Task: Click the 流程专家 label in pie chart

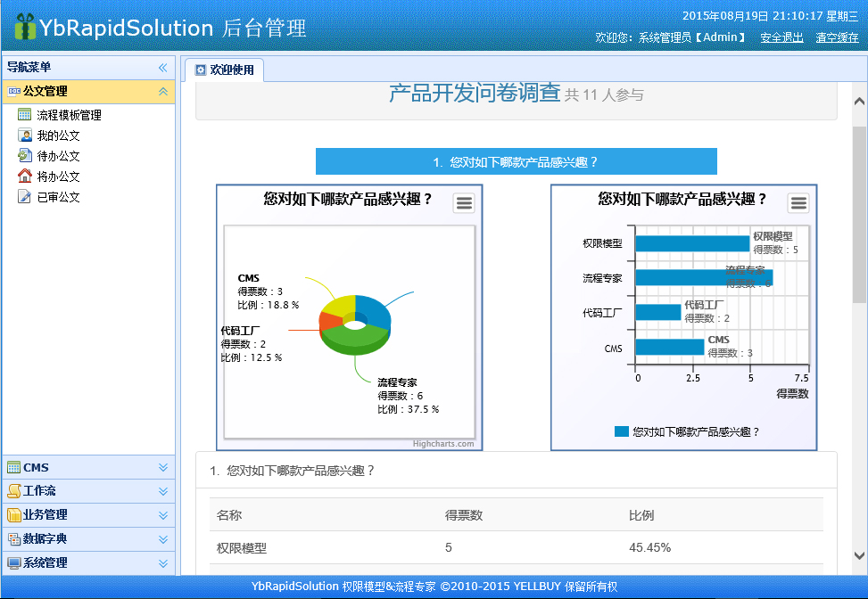Action: [x=398, y=382]
